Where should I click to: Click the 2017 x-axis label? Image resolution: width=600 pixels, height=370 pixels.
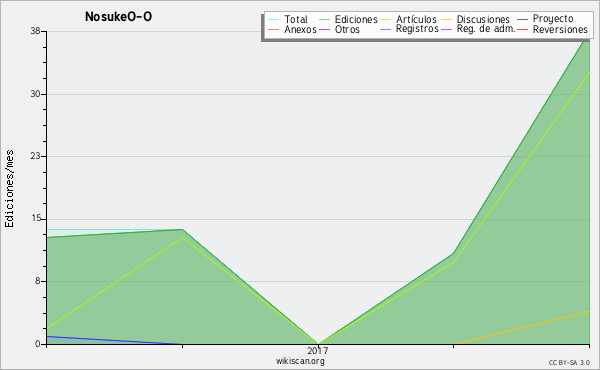(318, 350)
